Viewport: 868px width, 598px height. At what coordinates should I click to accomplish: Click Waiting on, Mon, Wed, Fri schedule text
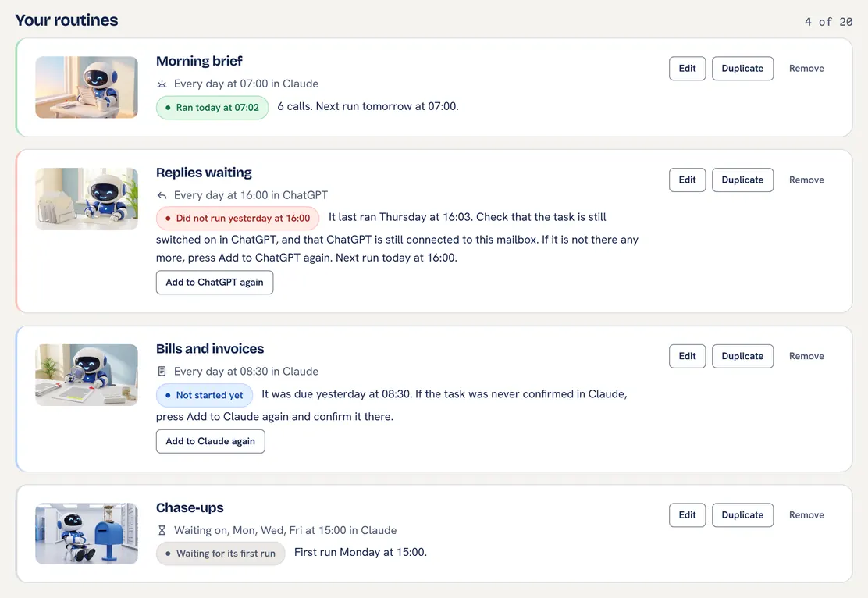[x=285, y=530]
